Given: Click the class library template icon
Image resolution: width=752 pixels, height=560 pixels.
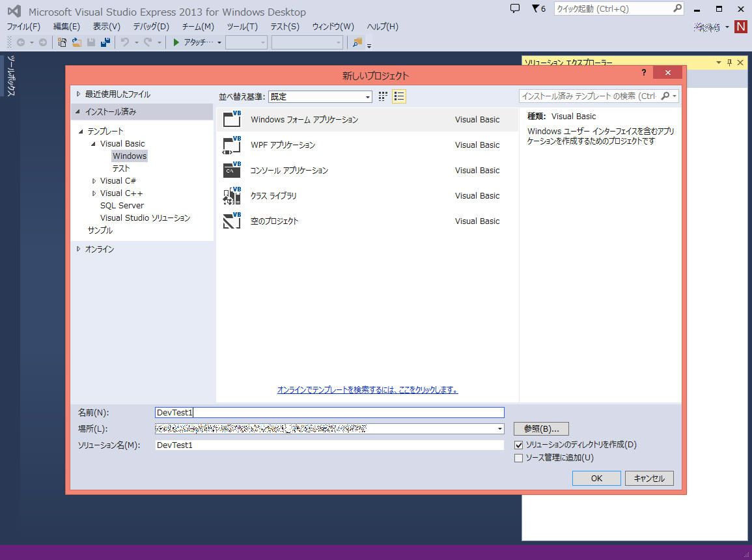Looking at the screenshot, I should coord(232,195).
